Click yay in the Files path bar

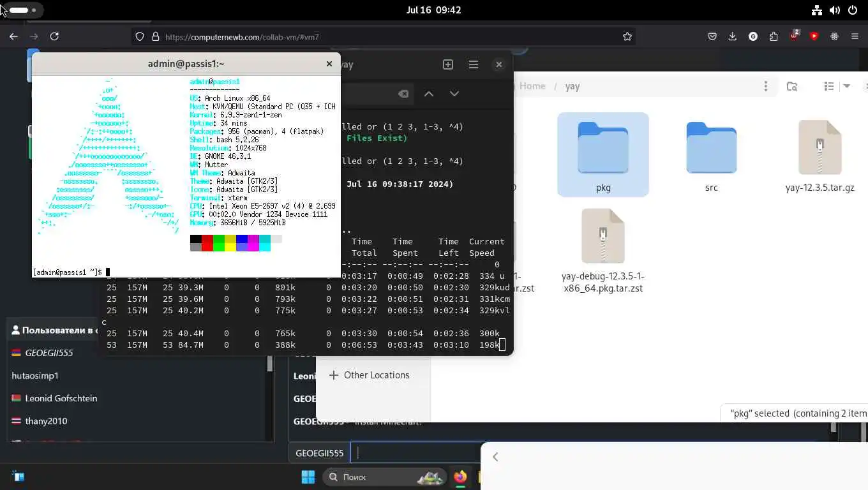[572, 86]
